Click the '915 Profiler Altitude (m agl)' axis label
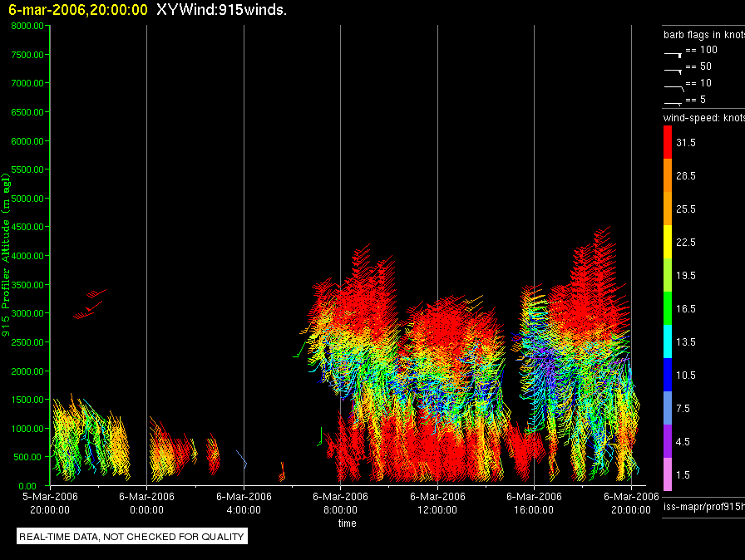 tap(6, 255)
